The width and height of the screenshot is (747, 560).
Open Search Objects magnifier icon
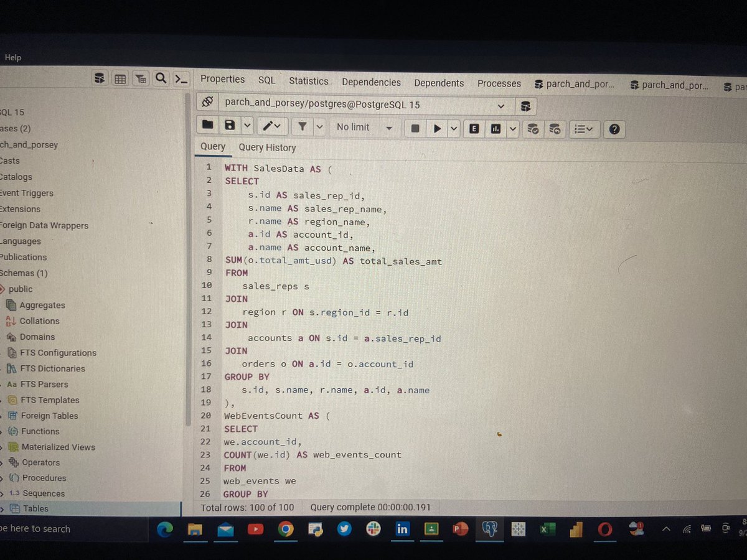click(161, 78)
